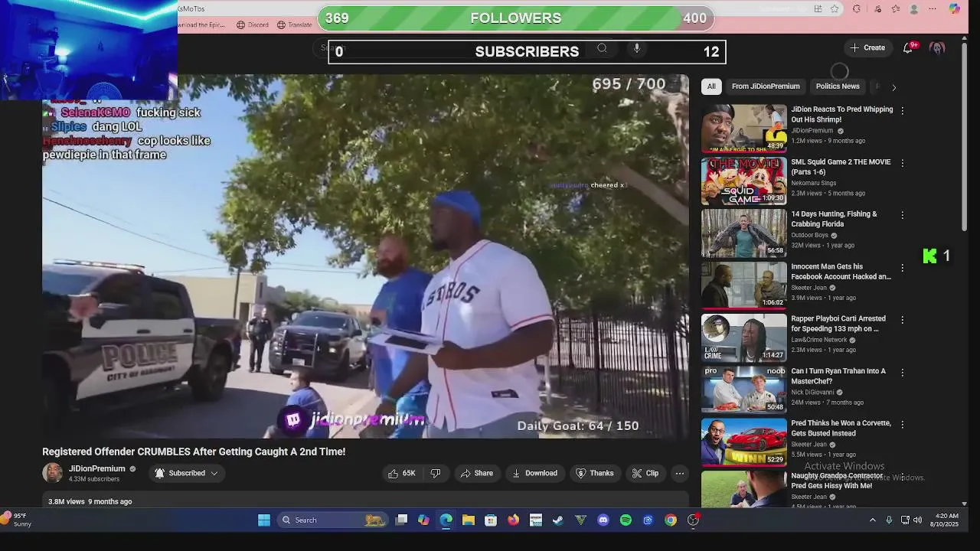Open options for Rapper Playboi Carti video
The image size is (980, 551).
[x=903, y=320]
